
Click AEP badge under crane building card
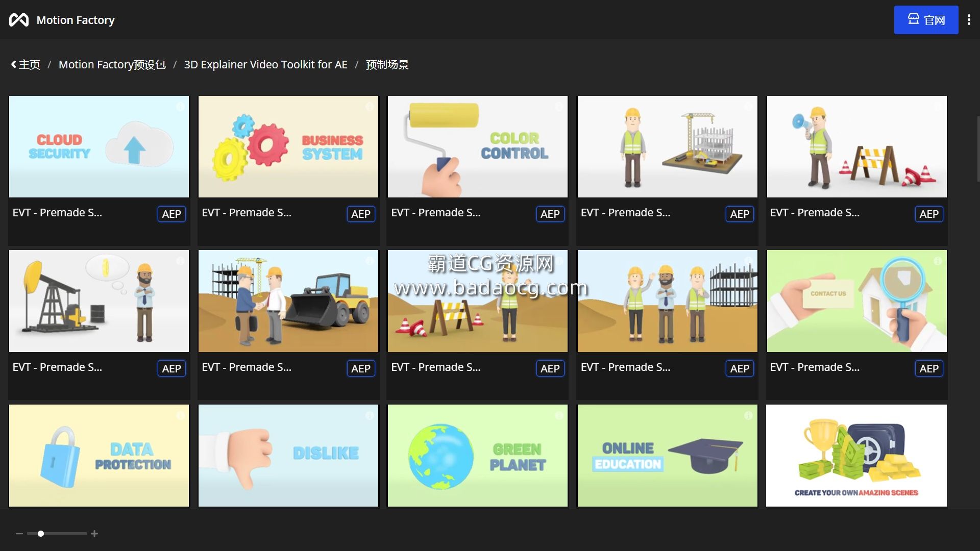pyautogui.click(x=740, y=214)
